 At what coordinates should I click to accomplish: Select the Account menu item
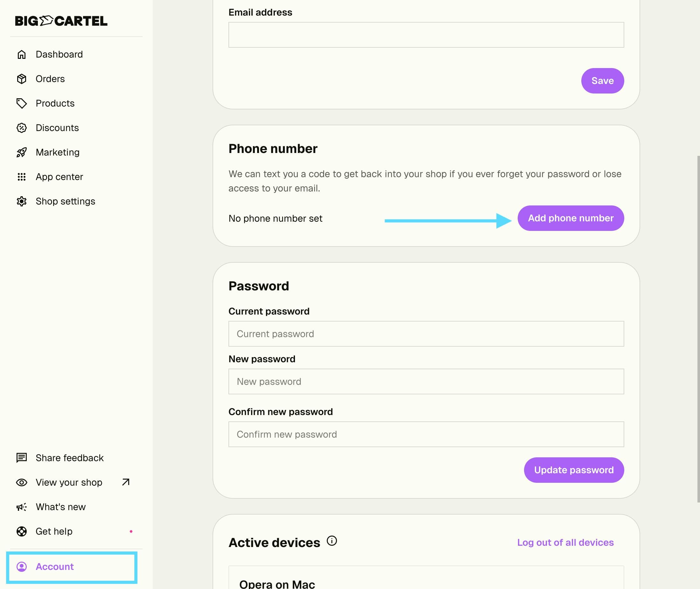[55, 567]
